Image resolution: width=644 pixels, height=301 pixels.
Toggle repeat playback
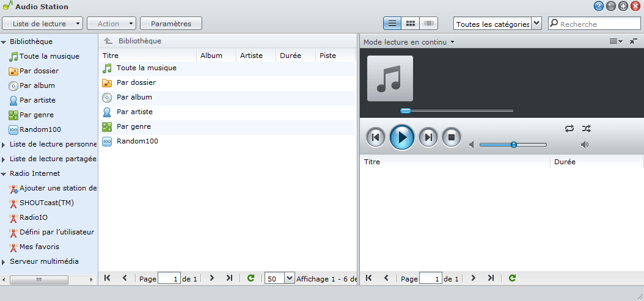coord(569,129)
